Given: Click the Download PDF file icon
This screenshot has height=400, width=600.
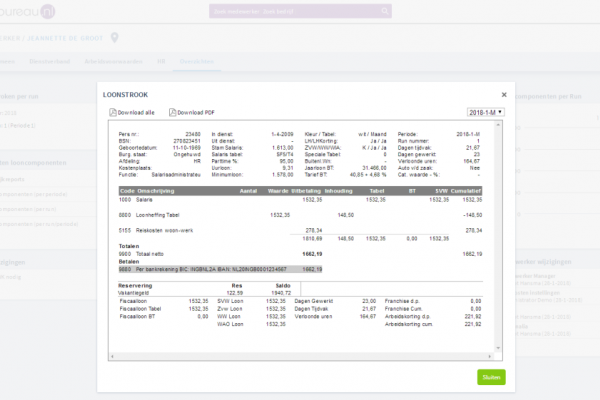Looking at the screenshot, I should [173, 112].
